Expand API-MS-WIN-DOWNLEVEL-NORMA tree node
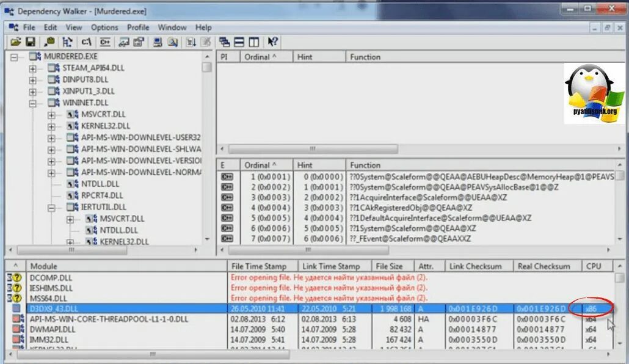The width and height of the screenshot is (629, 364). click(51, 173)
